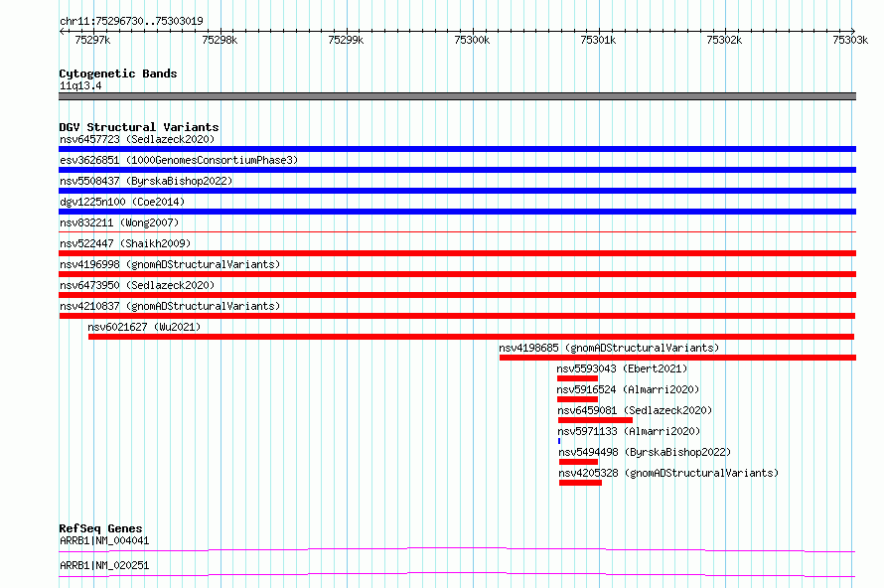Open the ARRB1|NM_004041 gene label
This screenshot has height=588, width=884.
pyautogui.click(x=104, y=540)
